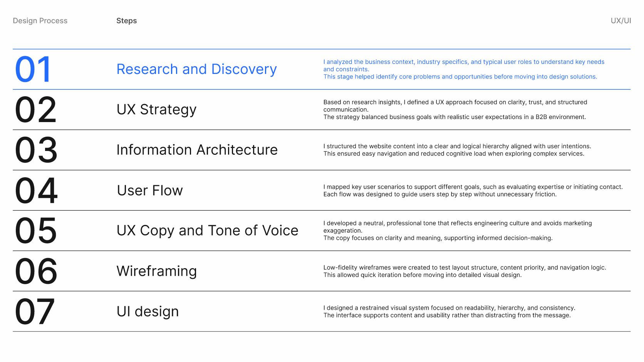Viewport: 644px width, 362px height.
Task: Click the UX Strategy description paragraph
Action: tap(454, 110)
